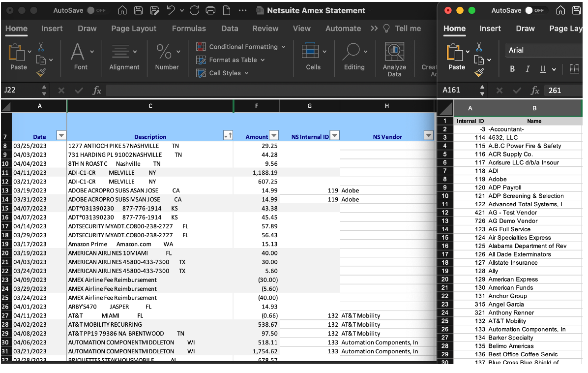Open the Date column filter dropdown
Viewport: 588px width, 373px height.
(61, 135)
